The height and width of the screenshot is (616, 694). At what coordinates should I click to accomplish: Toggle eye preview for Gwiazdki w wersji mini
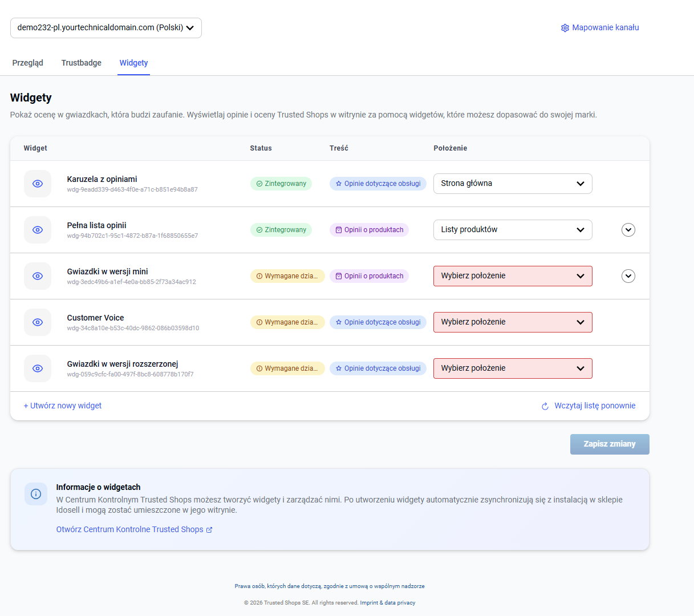point(38,276)
